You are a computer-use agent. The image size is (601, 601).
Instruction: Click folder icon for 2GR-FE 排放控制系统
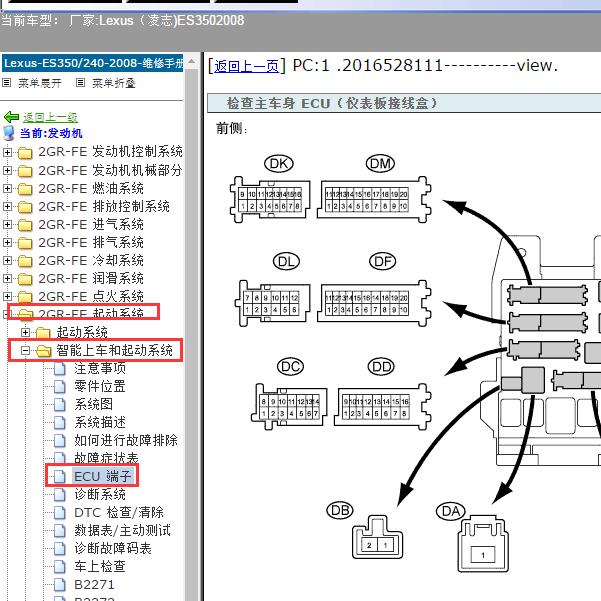[x=25, y=207]
